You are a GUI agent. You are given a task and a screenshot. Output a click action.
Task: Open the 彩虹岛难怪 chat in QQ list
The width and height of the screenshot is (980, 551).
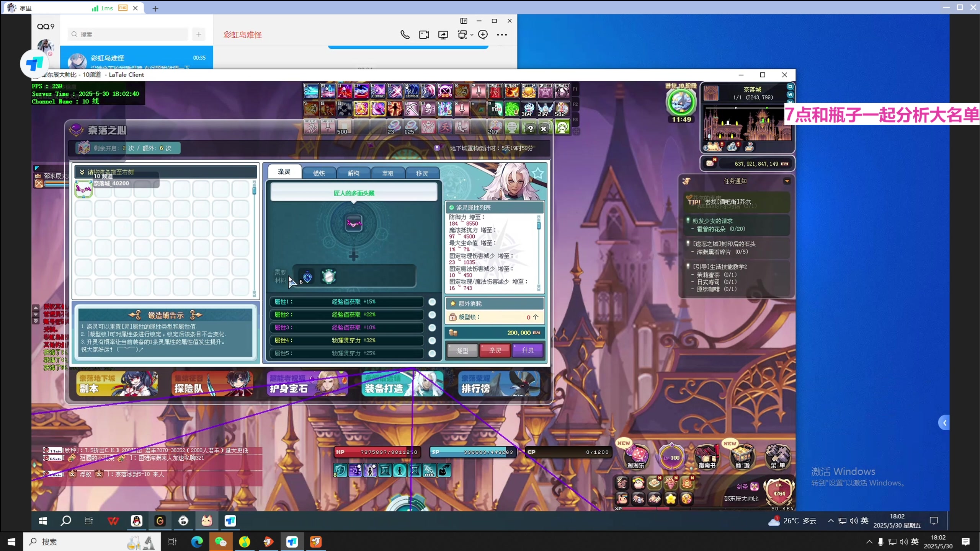[x=137, y=58]
